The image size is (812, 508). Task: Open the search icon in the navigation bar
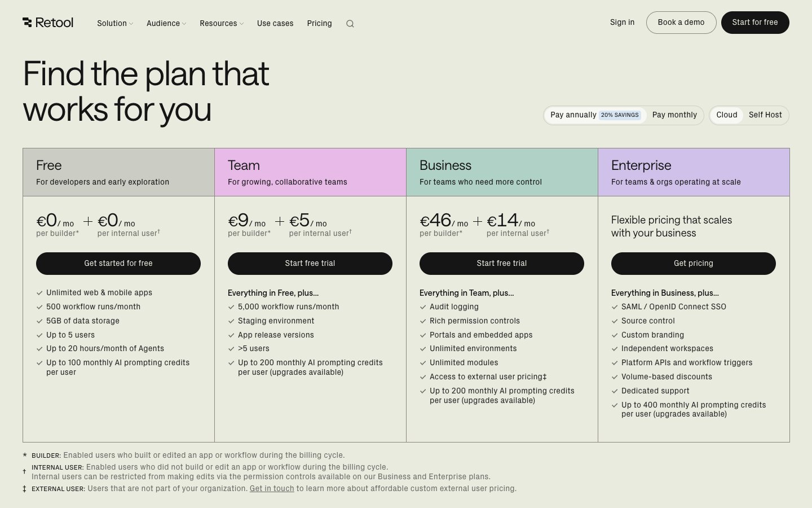click(x=350, y=24)
